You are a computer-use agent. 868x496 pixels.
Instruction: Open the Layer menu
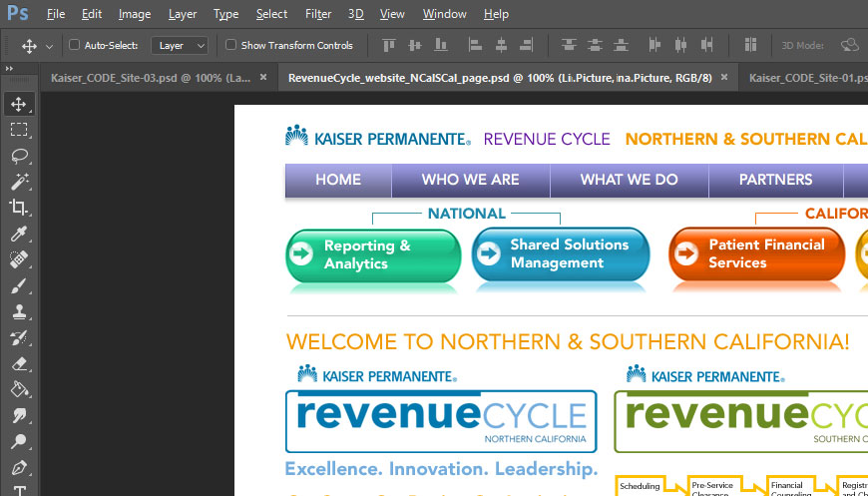point(183,14)
